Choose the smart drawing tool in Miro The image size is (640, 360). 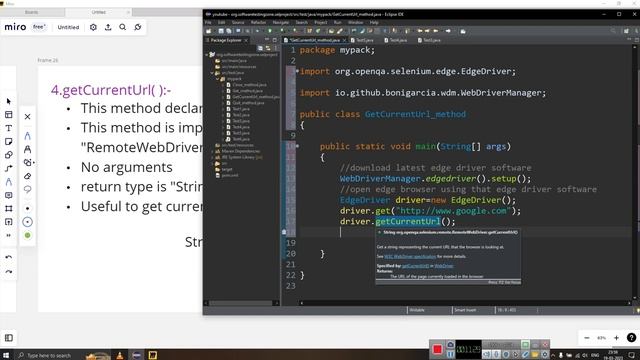click(28, 162)
